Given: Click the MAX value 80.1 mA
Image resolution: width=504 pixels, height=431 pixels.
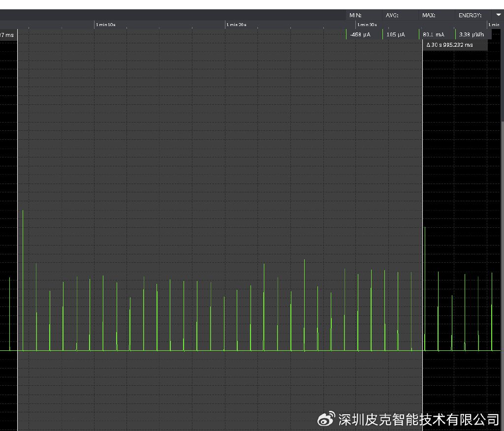Looking at the screenshot, I should 434,34.
